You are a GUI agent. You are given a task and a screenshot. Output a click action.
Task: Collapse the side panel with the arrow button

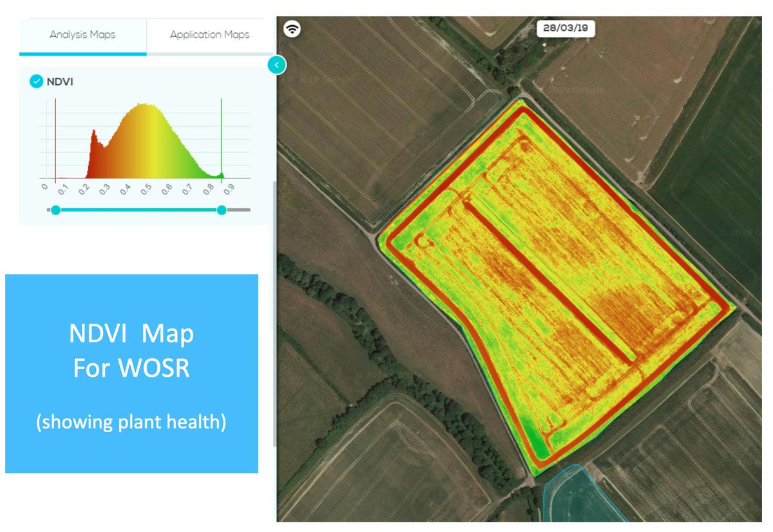coord(276,64)
